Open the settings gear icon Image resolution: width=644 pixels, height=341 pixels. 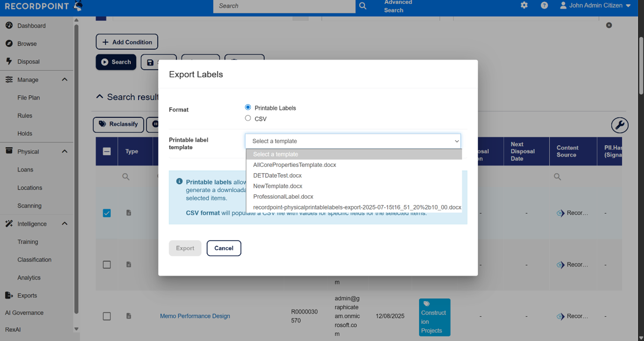[524, 6]
